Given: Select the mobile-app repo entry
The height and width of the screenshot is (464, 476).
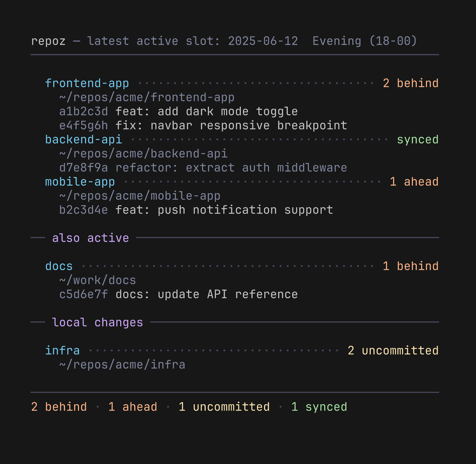Looking at the screenshot, I should pos(80,182).
